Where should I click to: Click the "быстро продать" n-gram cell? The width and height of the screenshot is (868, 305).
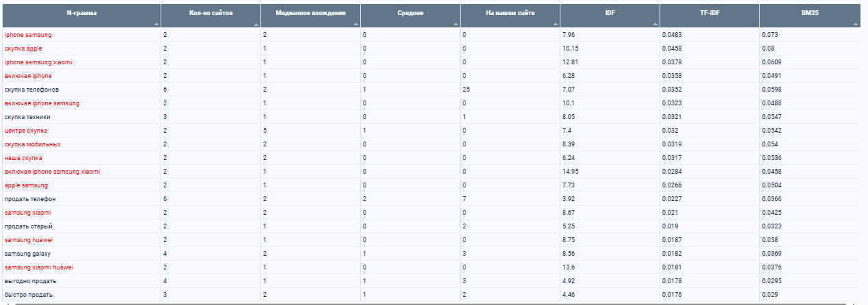coord(28,295)
